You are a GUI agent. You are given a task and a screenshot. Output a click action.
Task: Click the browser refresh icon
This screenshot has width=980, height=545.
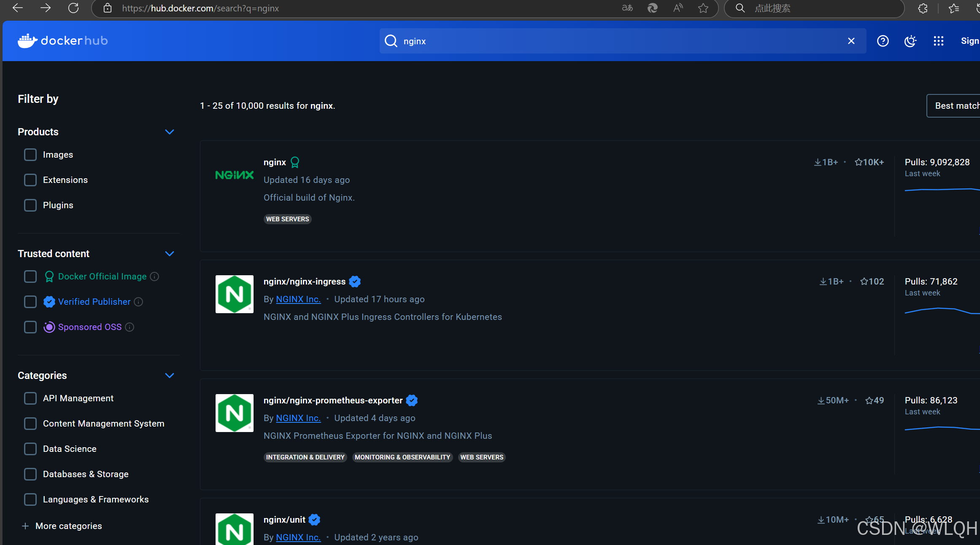tap(73, 8)
